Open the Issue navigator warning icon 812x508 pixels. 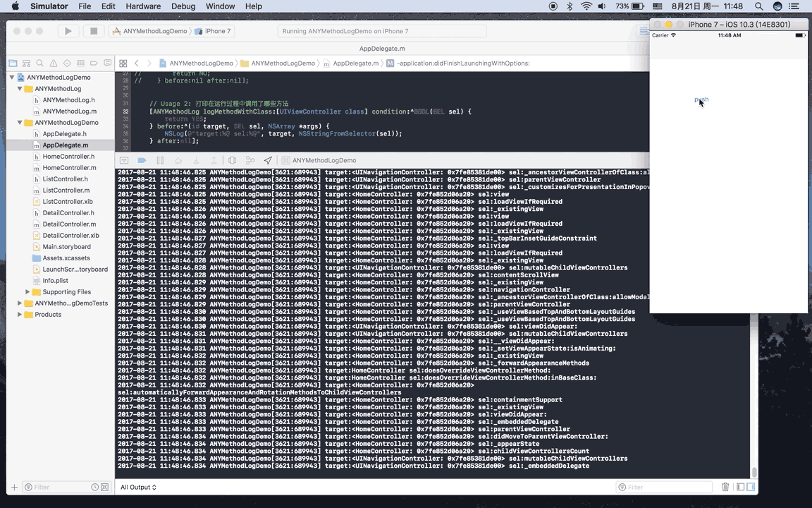coord(54,64)
